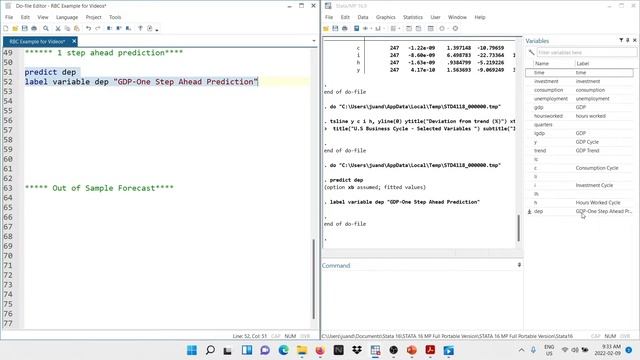Select the dep variable in Variables list
Viewport: 640px width, 360px height.
(x=580, y=211)
